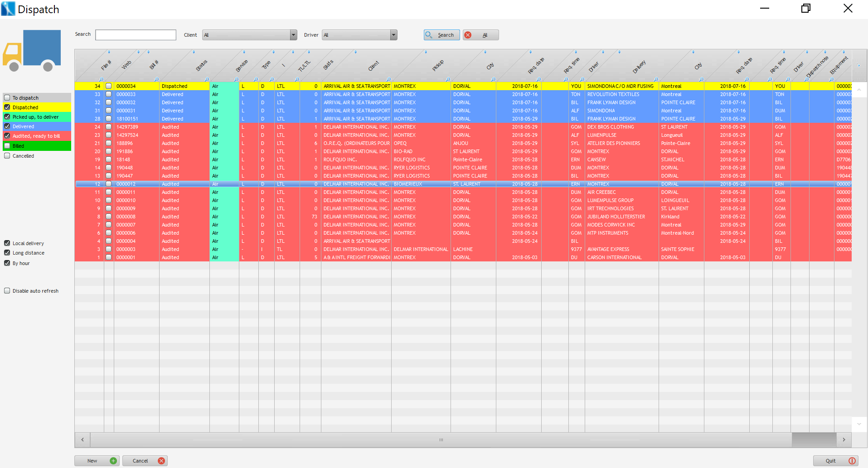Select the ROLFQUO INC. client cell

pyautogui.click(x=356, y=159)
